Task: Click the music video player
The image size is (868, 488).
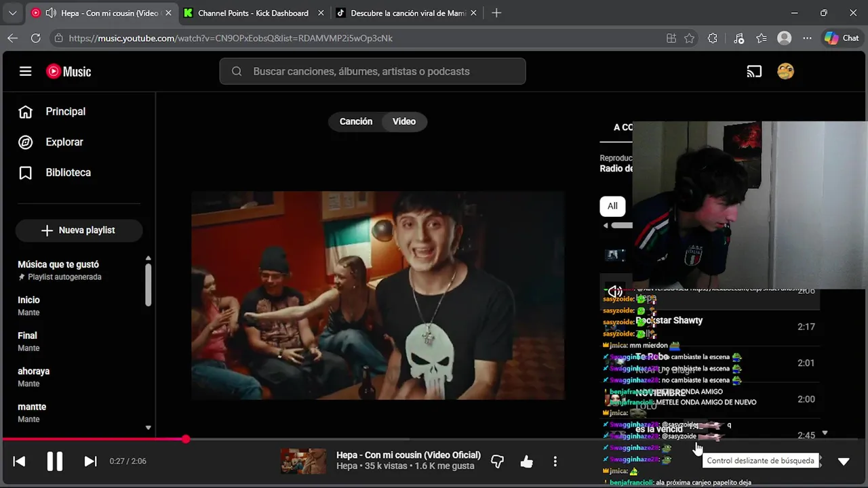Action: (x=378, y=296)
